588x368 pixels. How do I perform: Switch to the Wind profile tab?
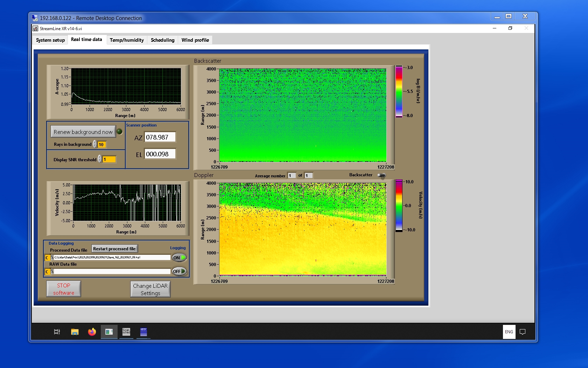click(195, 40)
